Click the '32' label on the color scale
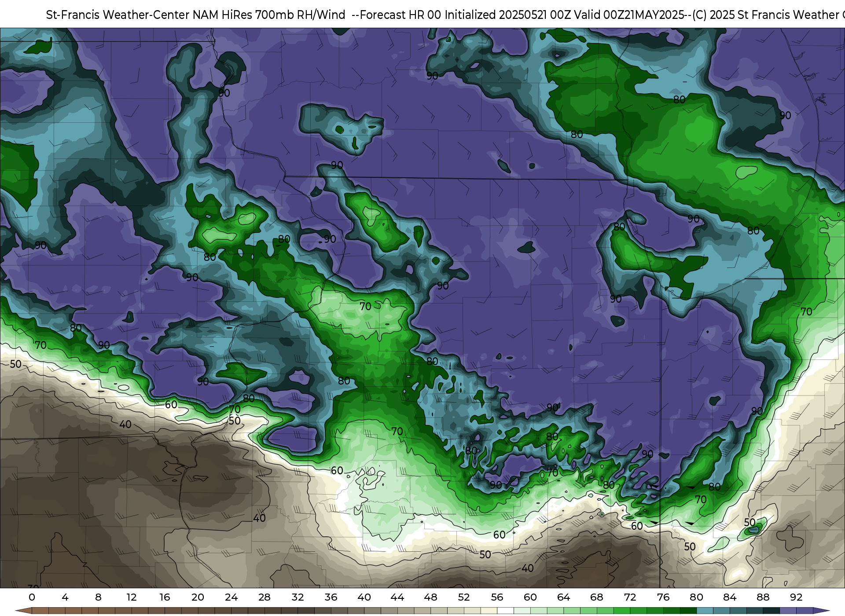 (298, 597)
